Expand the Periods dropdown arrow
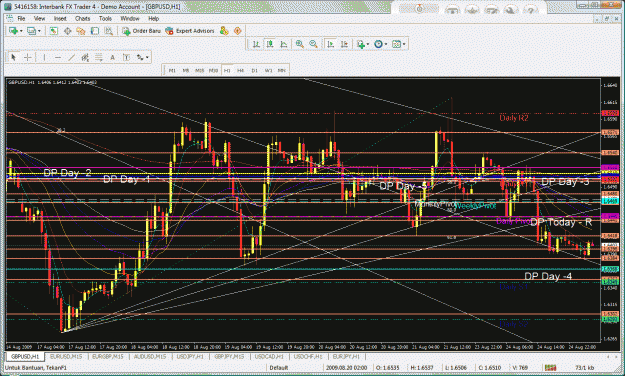This screenshot has width=625, height=376. [x=386, y=45]
